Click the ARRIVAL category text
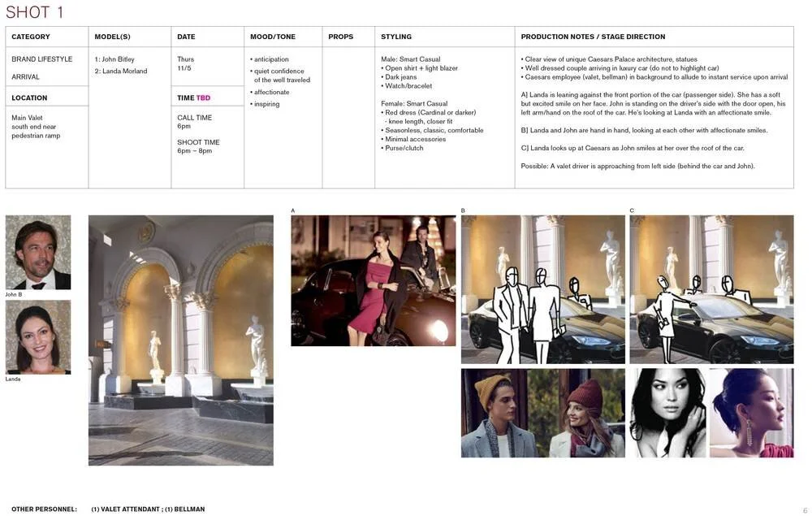 [x=25, y=76]
